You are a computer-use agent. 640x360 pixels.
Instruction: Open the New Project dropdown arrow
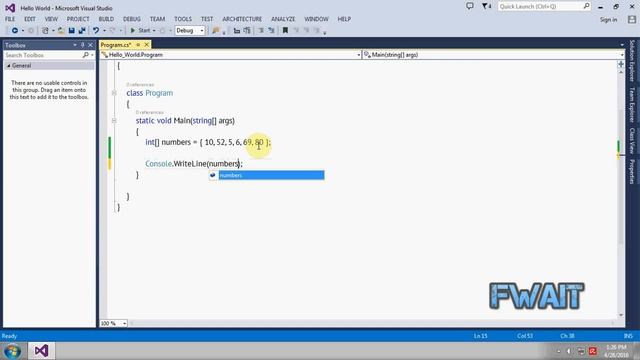53,31
